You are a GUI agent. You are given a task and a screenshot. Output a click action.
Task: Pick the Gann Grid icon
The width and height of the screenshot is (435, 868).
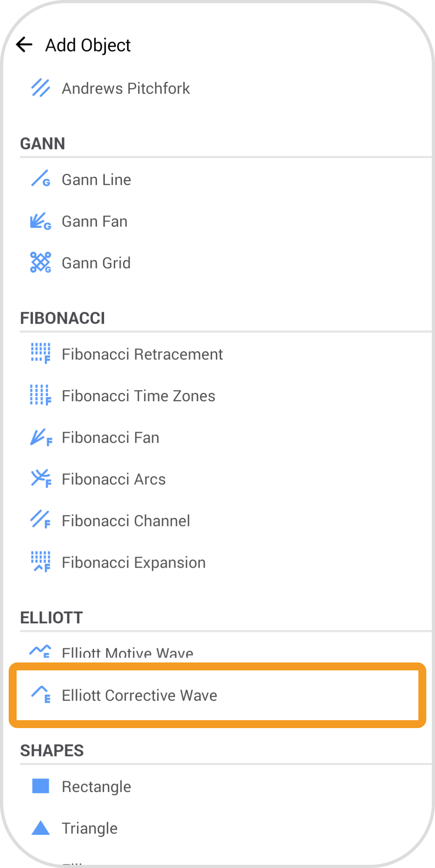[41, 262]
